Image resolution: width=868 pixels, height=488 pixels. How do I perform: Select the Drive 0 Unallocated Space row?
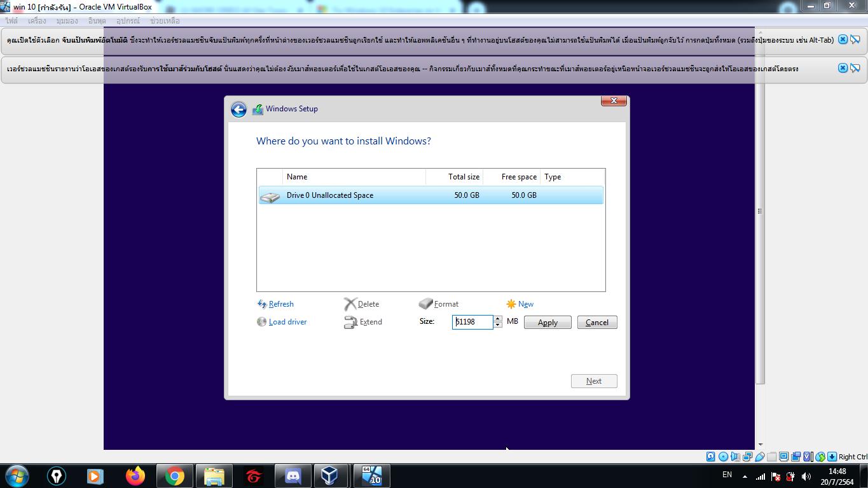point(431,195)
